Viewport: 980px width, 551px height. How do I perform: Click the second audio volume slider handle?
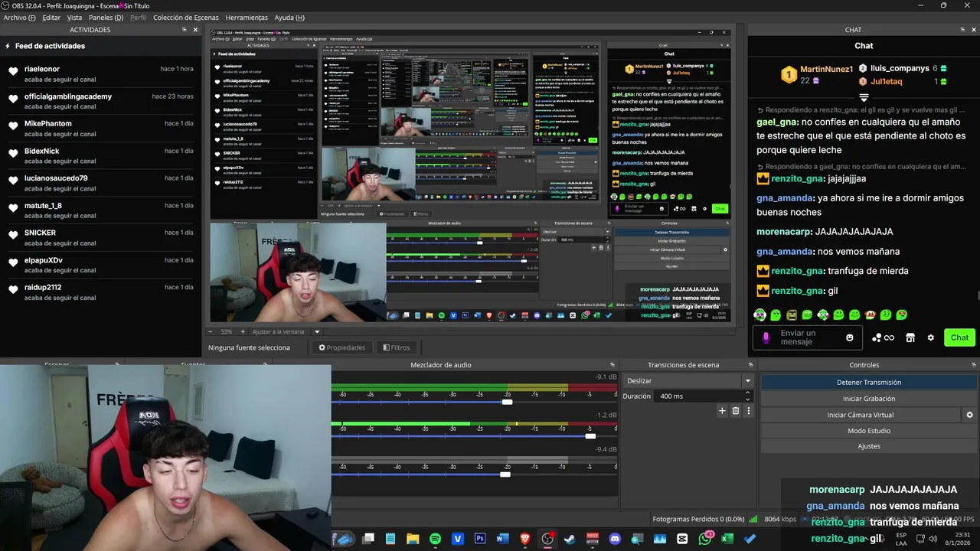click(590, 436)
